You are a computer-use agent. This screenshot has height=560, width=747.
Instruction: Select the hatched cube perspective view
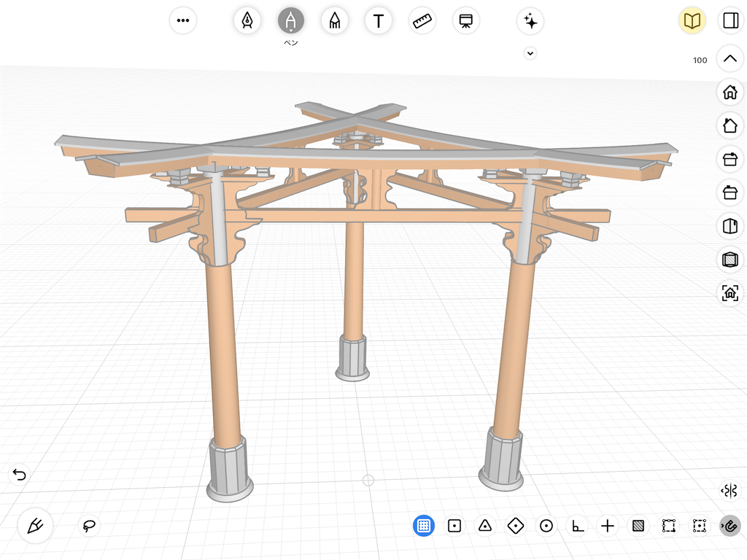(729, 260)
